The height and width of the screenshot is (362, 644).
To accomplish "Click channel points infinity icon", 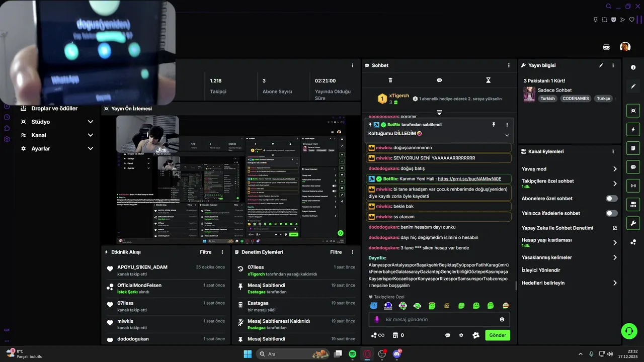I will tap(378, 335).
